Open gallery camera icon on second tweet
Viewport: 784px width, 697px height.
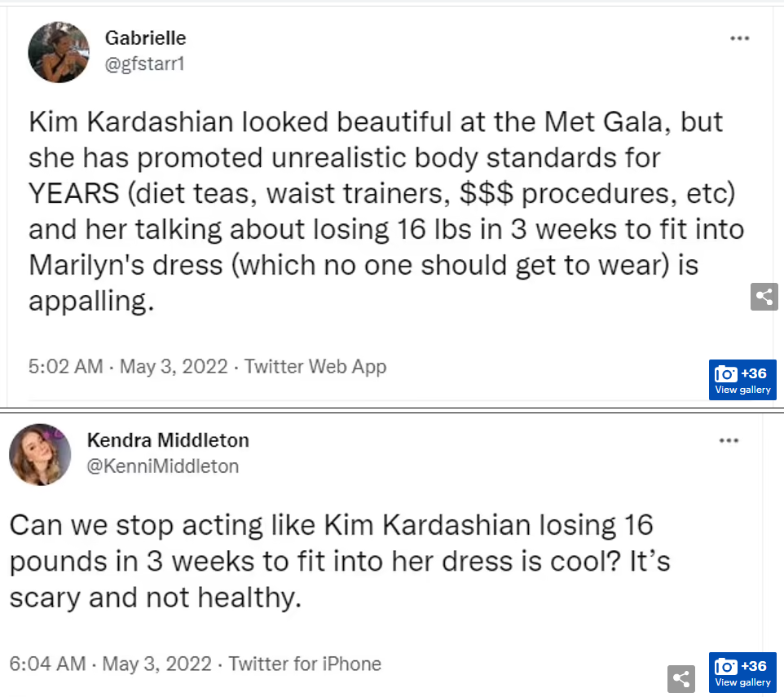point(725,666)
